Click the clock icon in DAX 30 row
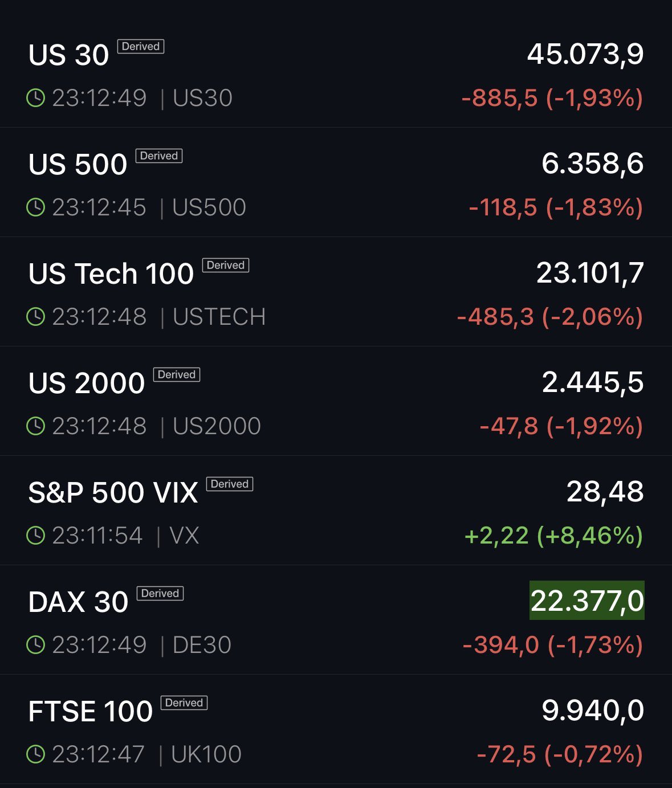The image size is (672, 788). click(x=35, y=645)
